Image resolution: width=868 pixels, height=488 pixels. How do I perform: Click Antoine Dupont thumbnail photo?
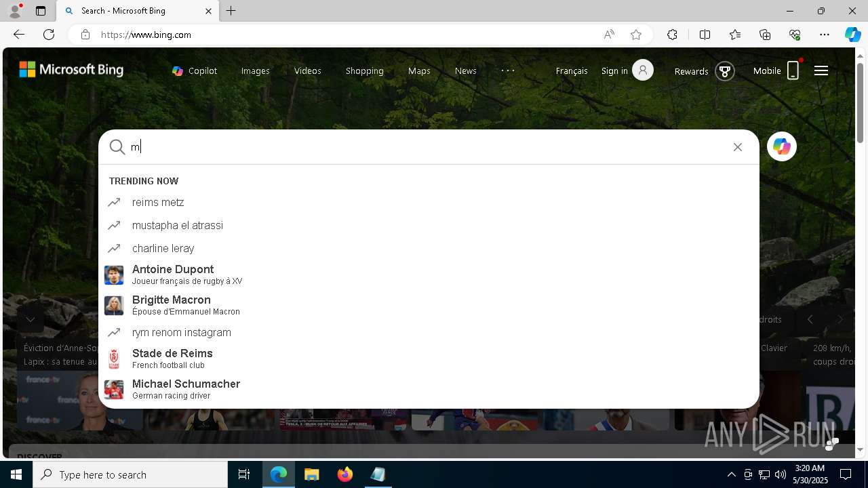[x=114, y=275]
